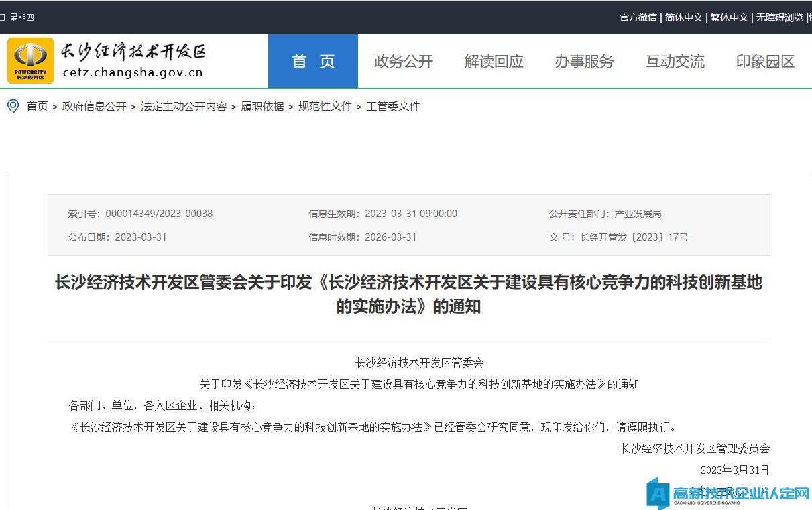Click 文号 长经开管发〔2023〕17号
This screenshot has width=812, height=510.
click(x=618, y=237)
